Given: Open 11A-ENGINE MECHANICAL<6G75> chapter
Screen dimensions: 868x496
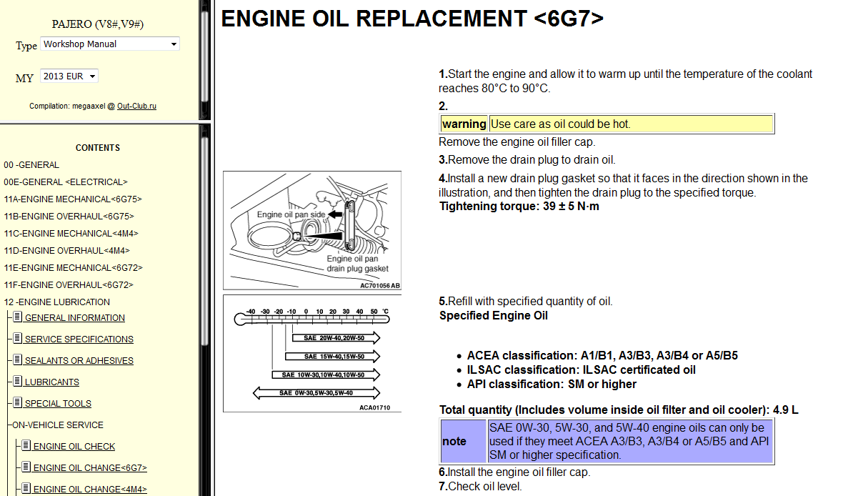Looking at the screenshot, I should [72, 199].
